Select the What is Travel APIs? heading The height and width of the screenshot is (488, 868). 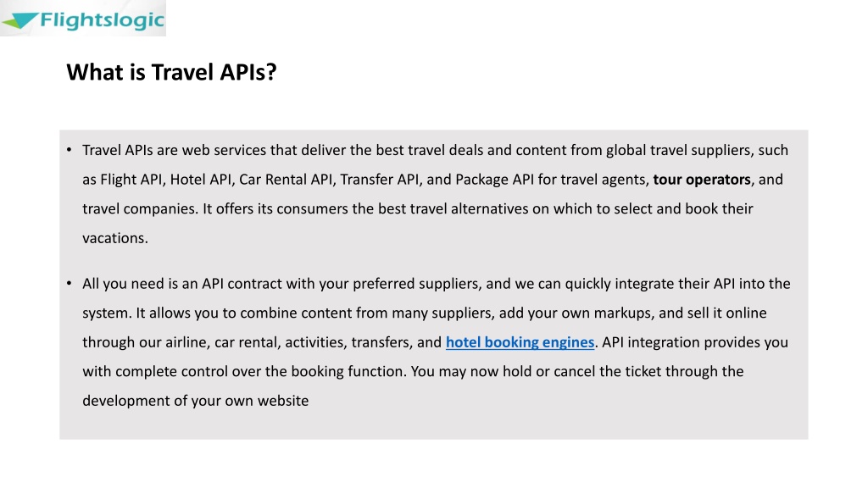(171, 72)
